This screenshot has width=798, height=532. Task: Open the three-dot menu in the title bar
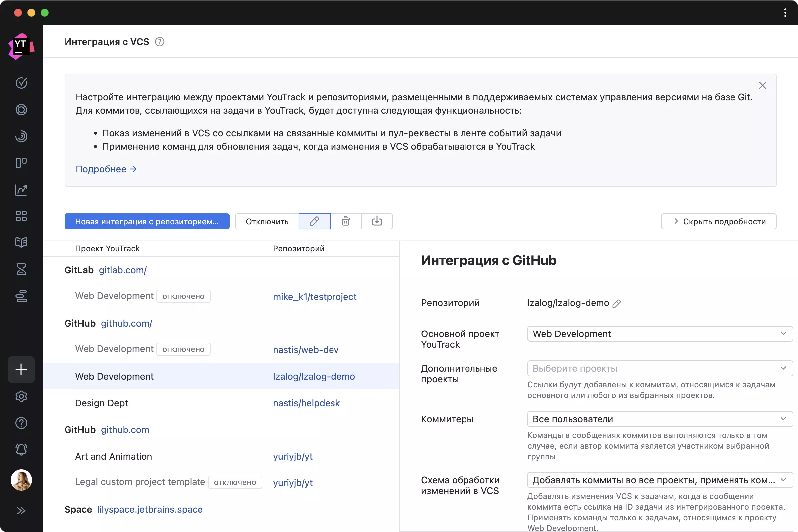(x=785, y=13)
